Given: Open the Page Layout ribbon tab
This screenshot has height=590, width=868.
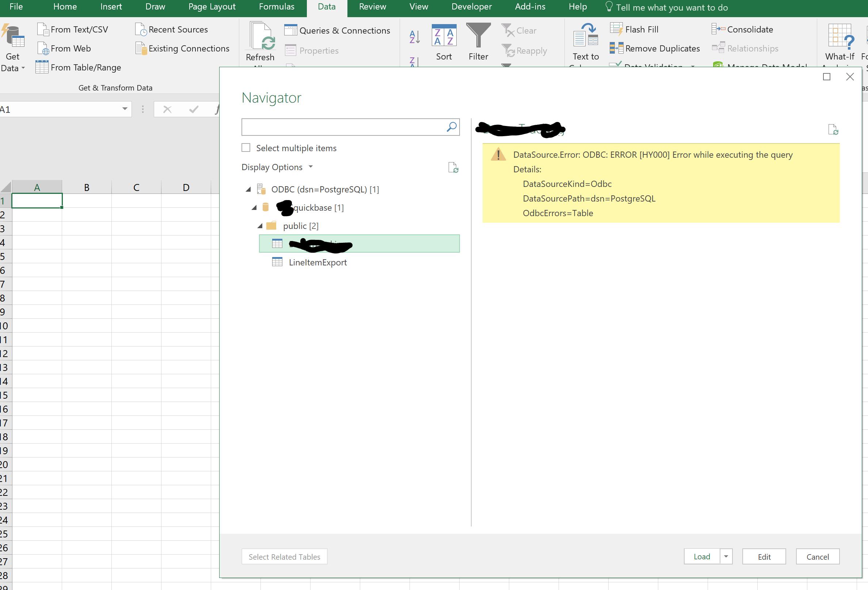Looking at the screenshot, I should tap(212, 7).
